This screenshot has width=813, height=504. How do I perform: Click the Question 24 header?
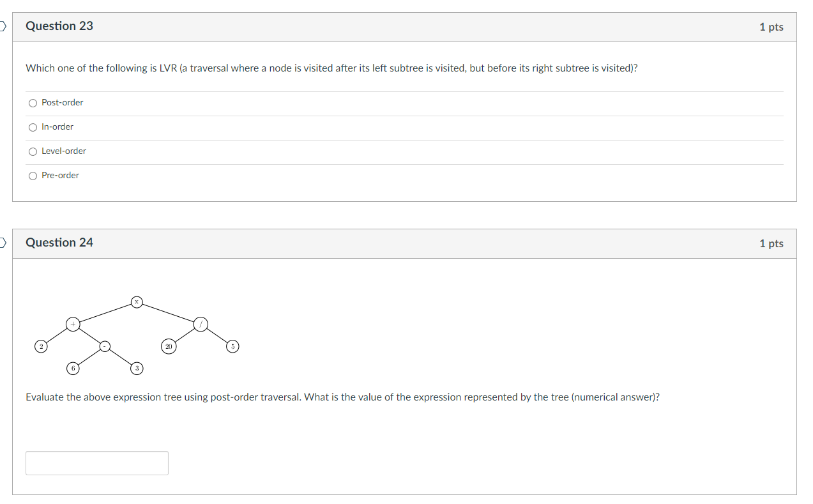click(x=59, y=243)
